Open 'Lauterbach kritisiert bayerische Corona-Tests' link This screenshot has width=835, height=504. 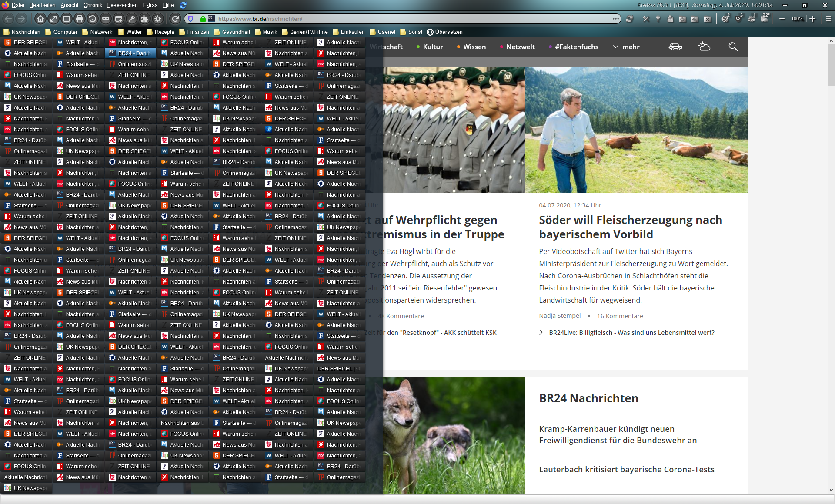pos(626,469)
